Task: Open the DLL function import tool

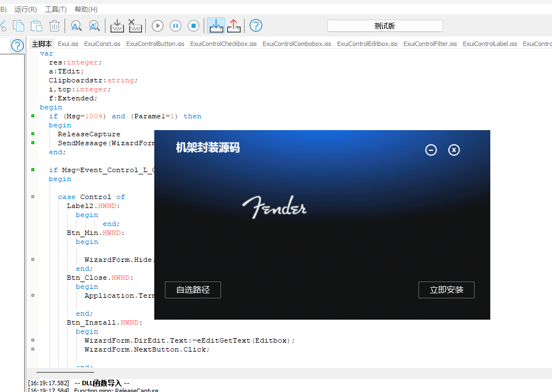Action: click(216, 25)
